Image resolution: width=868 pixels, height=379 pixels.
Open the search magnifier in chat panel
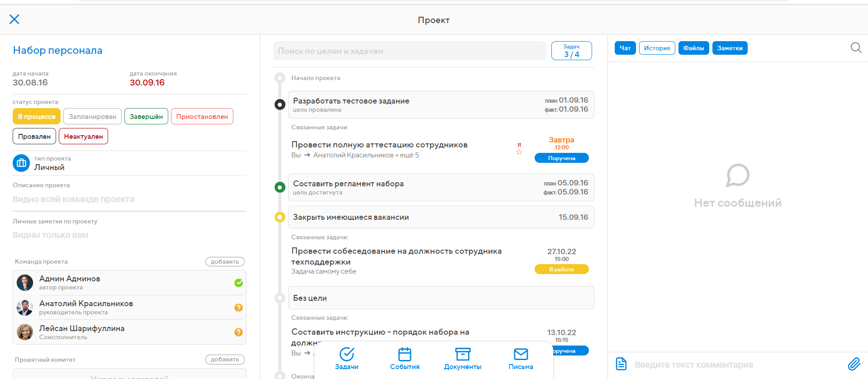(x=856, y=47)
